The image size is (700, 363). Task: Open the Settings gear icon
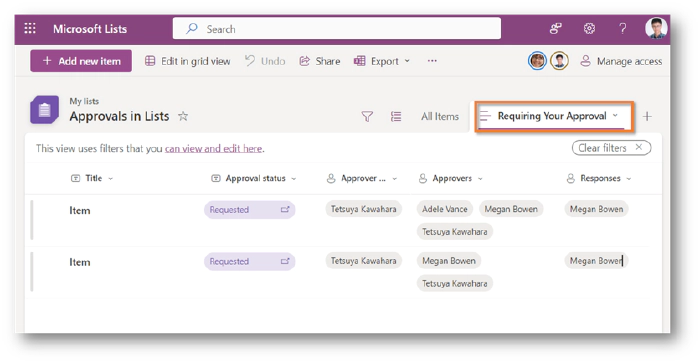[x=589, y=29]
